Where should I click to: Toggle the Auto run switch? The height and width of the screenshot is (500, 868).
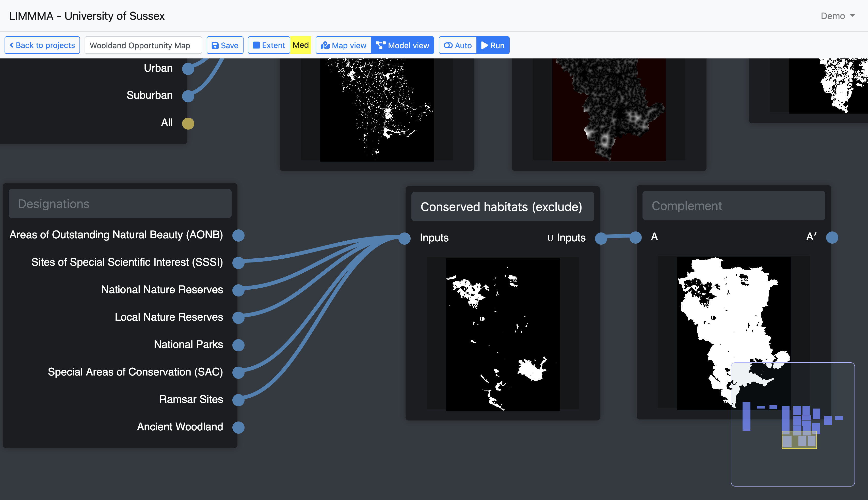(458, 45)
